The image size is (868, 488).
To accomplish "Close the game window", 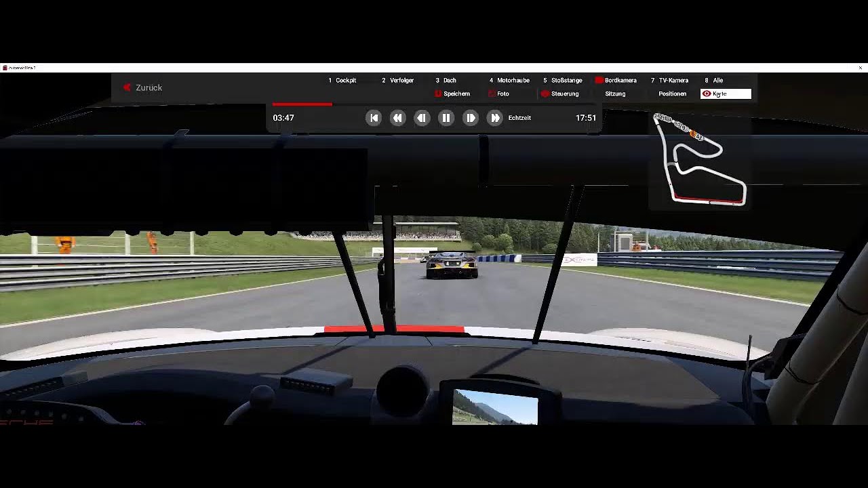I will [x=861, y=68].
